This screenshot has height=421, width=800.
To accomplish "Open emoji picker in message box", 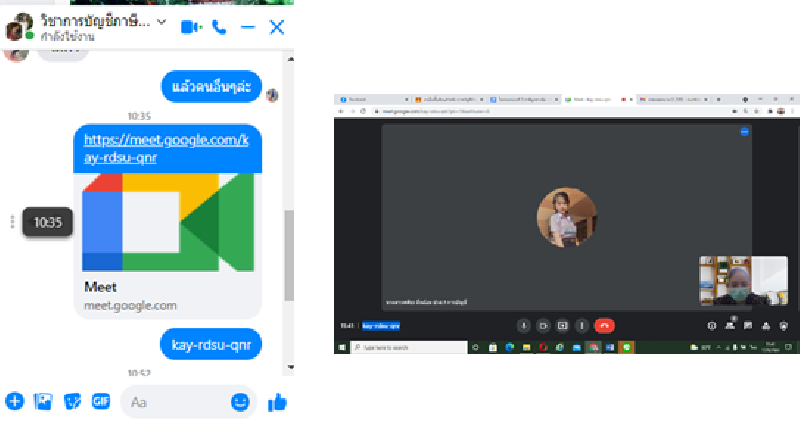I will 240,402.
